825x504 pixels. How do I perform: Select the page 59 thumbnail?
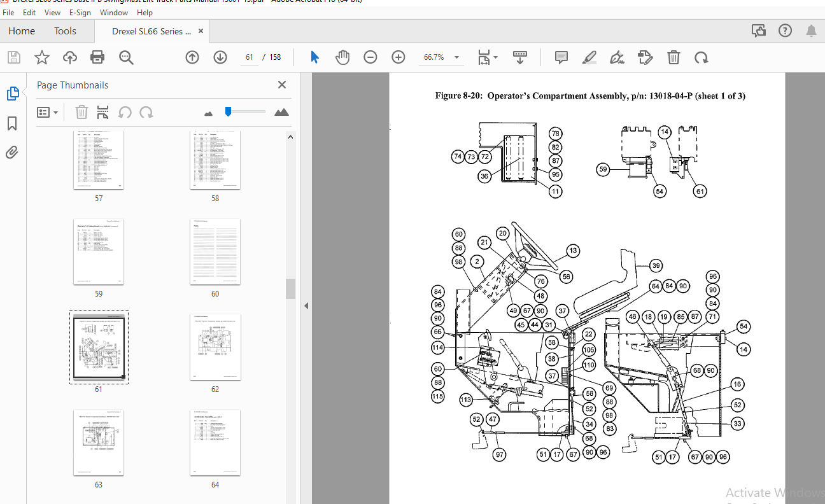[x=99, y=252]
